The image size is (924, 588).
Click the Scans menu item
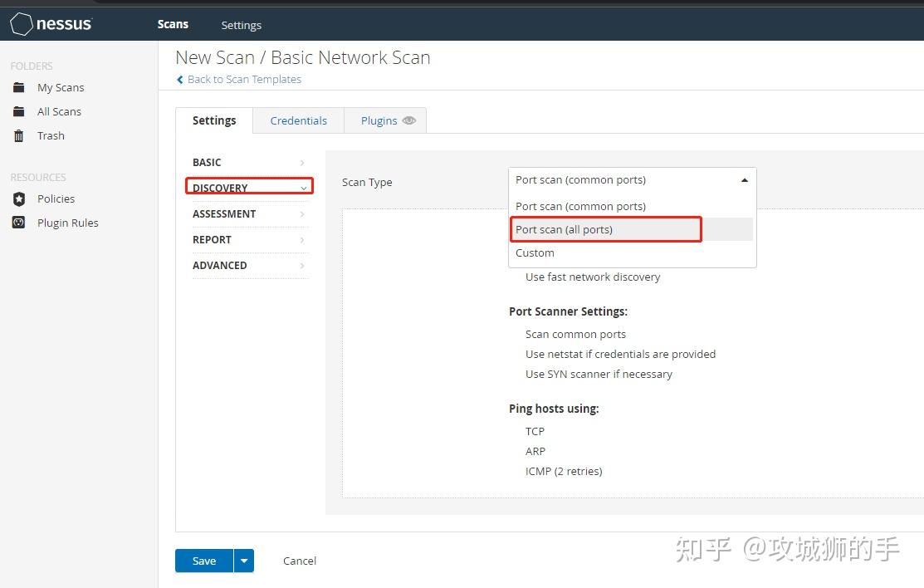(173, 24)
